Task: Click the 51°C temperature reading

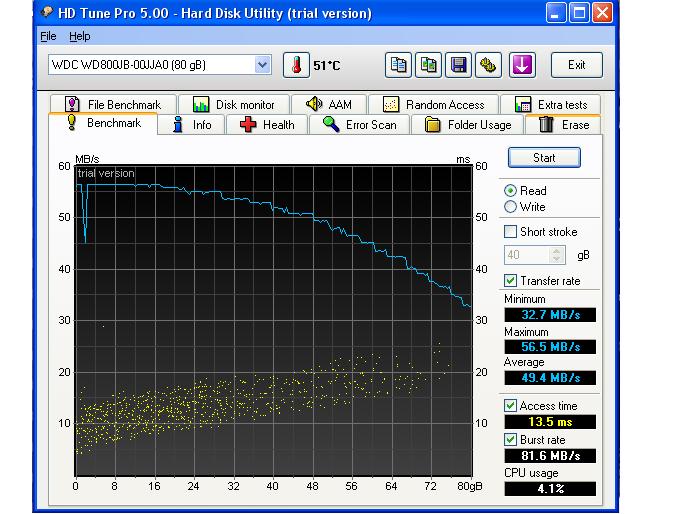Action: [327, 66]
